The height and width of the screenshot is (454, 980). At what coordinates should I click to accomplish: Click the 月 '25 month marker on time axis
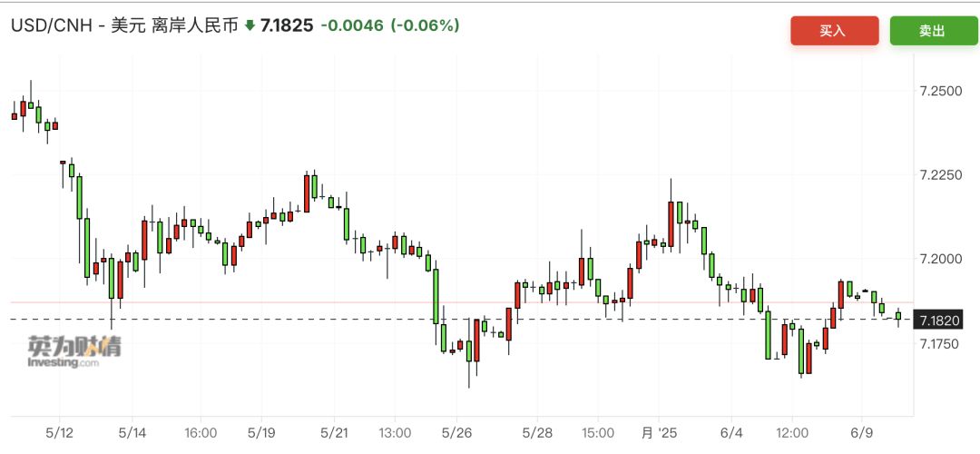pos(661,433)
